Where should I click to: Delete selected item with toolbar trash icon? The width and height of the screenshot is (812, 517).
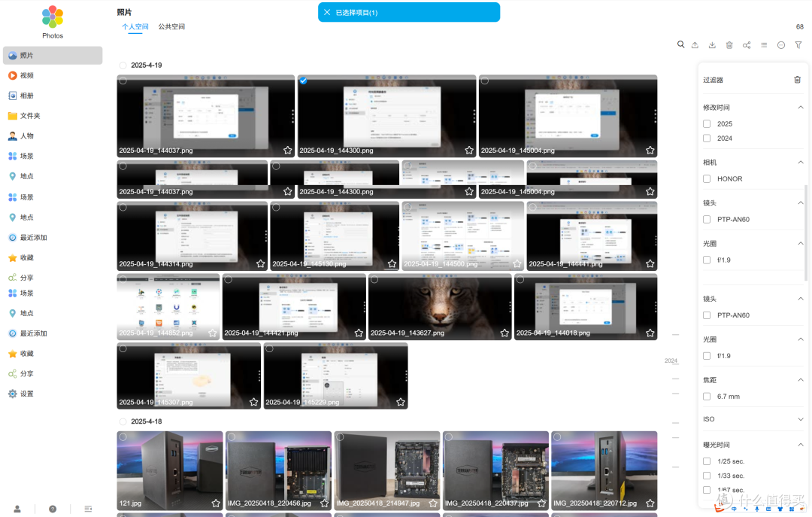pos(729,45)
